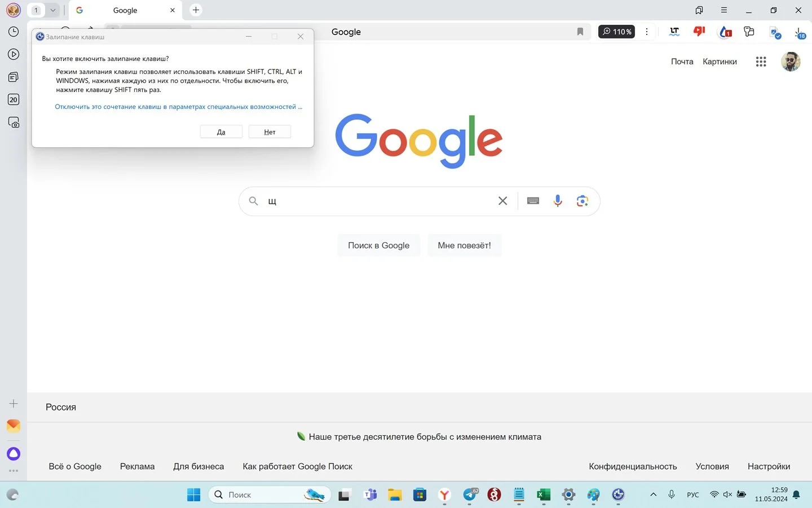Open the Реклама footer link
Viewport: 812px width, 508px height.
point(137,466)
